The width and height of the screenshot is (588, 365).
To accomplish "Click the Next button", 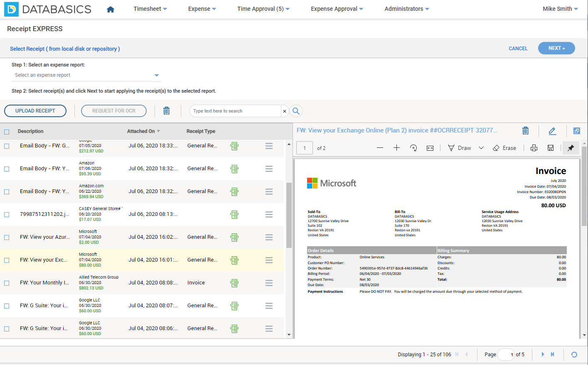I will pos(556,48).
